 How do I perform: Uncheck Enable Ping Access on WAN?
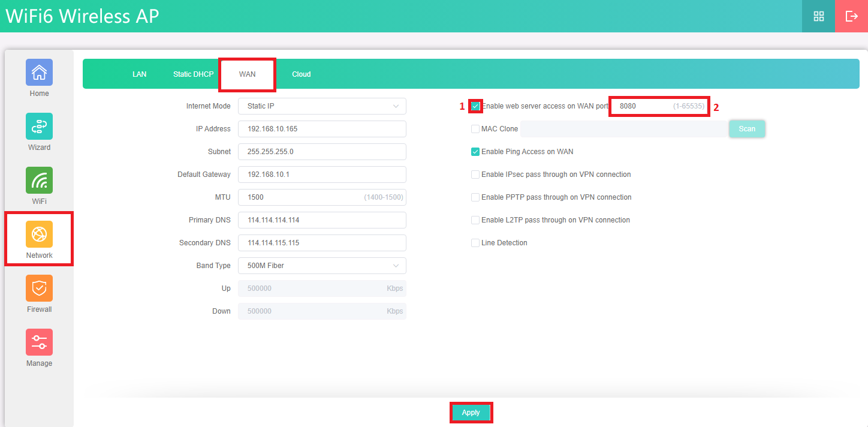475,152
